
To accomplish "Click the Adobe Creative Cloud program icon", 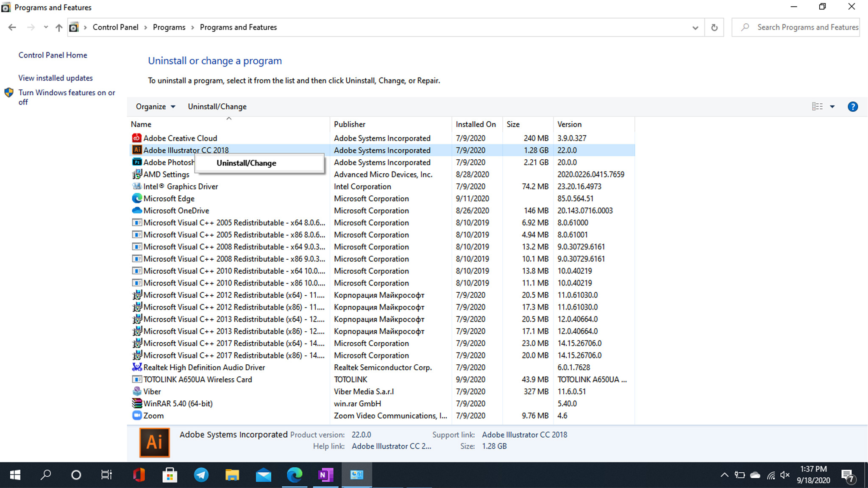I will coord(136,138).
